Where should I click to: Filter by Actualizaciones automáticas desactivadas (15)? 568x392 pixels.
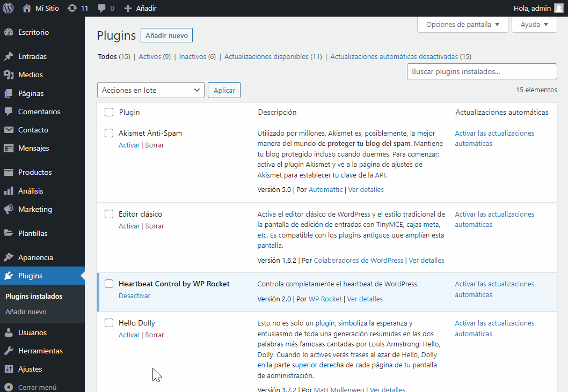400,56
